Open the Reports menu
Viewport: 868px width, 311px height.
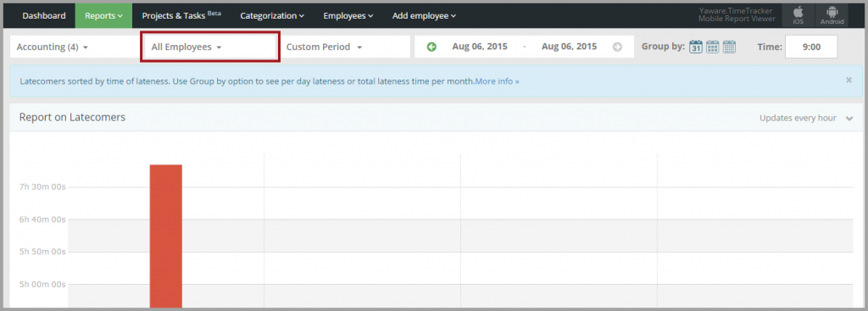[x=103, y=15]
